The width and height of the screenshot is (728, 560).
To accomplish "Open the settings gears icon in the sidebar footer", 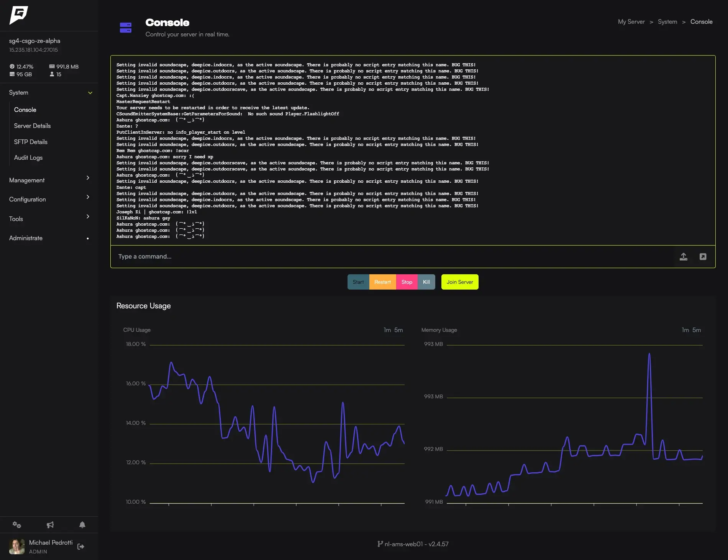I will tap(16, 525).
